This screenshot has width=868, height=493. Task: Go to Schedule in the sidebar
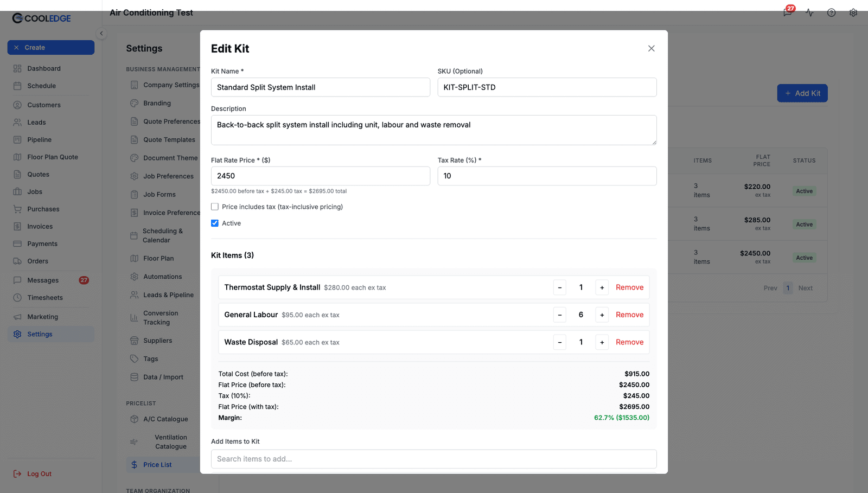51,86
